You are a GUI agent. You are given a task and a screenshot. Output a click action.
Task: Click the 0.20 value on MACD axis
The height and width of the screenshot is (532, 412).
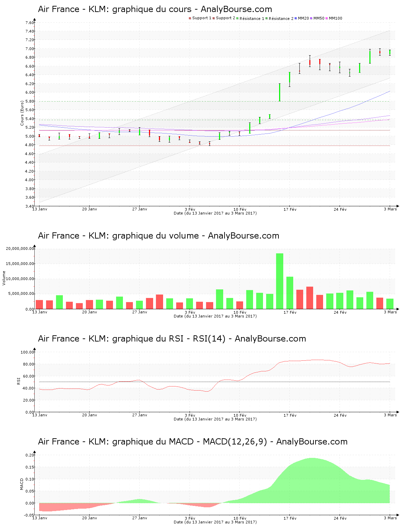pos(30,455)
